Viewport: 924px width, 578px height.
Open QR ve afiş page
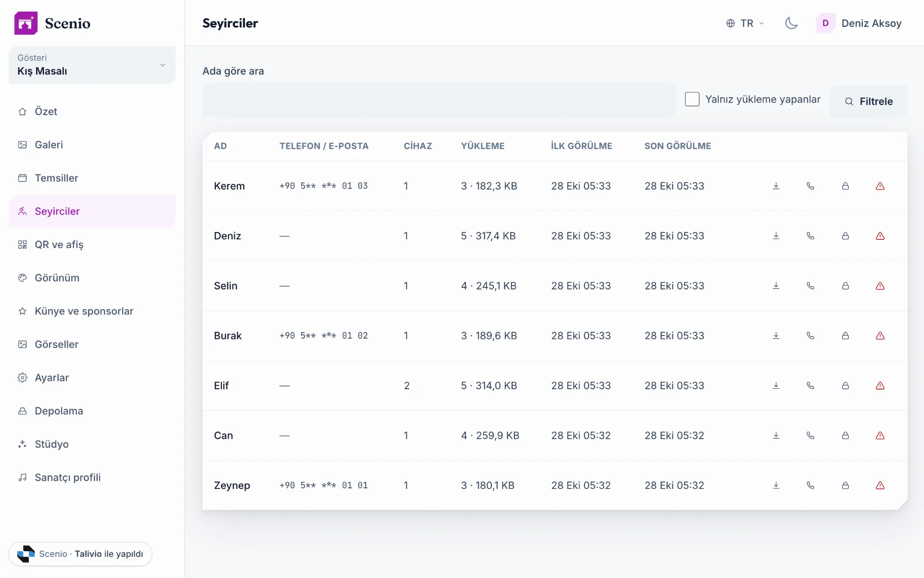(92, 244)
